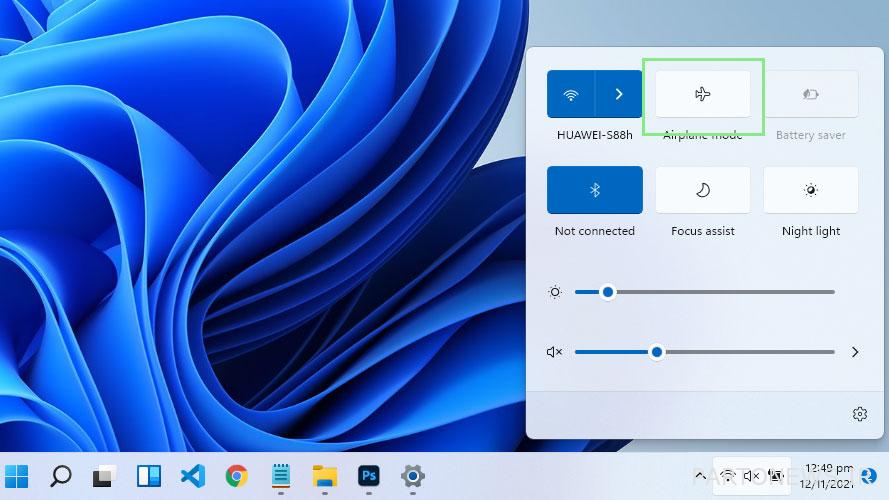Show hidden system tray icons

pyautogui.click(x=700, y=476)
